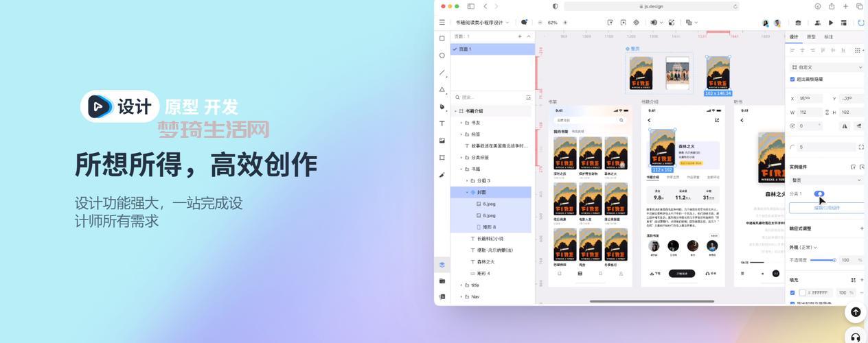Viewport: 868px width, 343px height.
Task: Select the Image insert tool
Action: coord(442,141)
